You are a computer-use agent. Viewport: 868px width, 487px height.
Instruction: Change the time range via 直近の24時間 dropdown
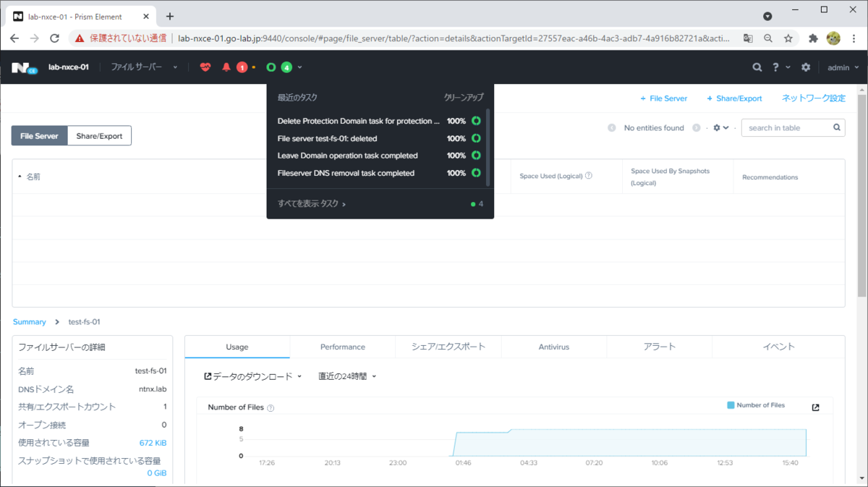pyautogui.click(x=347, y=376)
